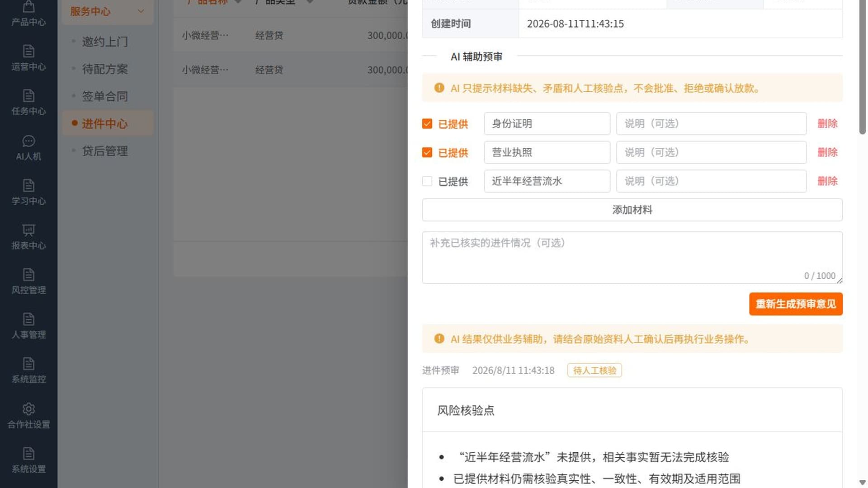This screenshot has height=488, width=868.
Task: Go to 待配方案 menu item
Action: click(105, 69)
